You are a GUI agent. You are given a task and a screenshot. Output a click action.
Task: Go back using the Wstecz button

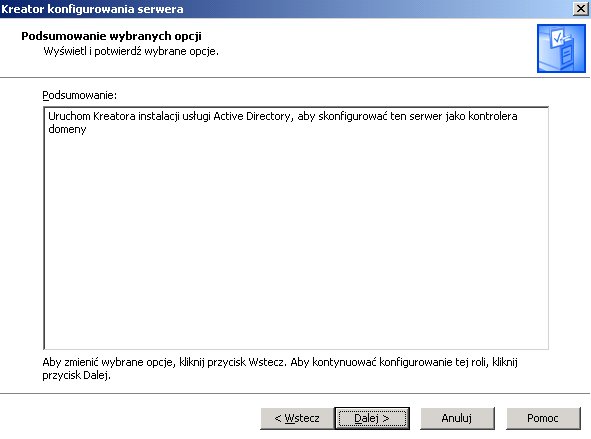click(x=297, y=418)
